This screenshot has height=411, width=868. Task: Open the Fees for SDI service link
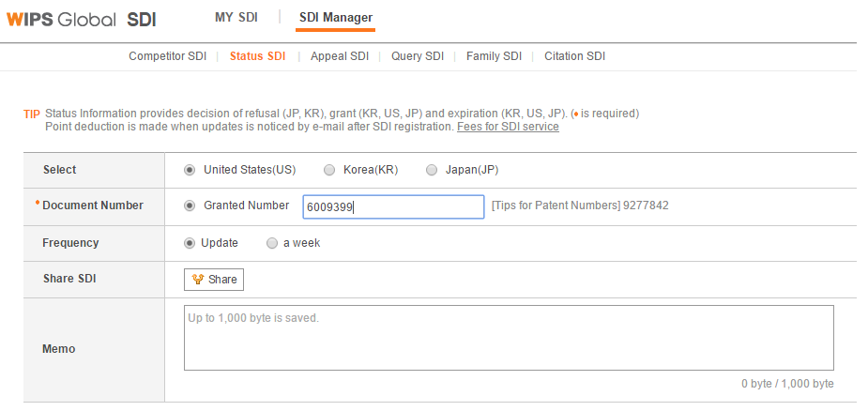(x=508, y=127)
